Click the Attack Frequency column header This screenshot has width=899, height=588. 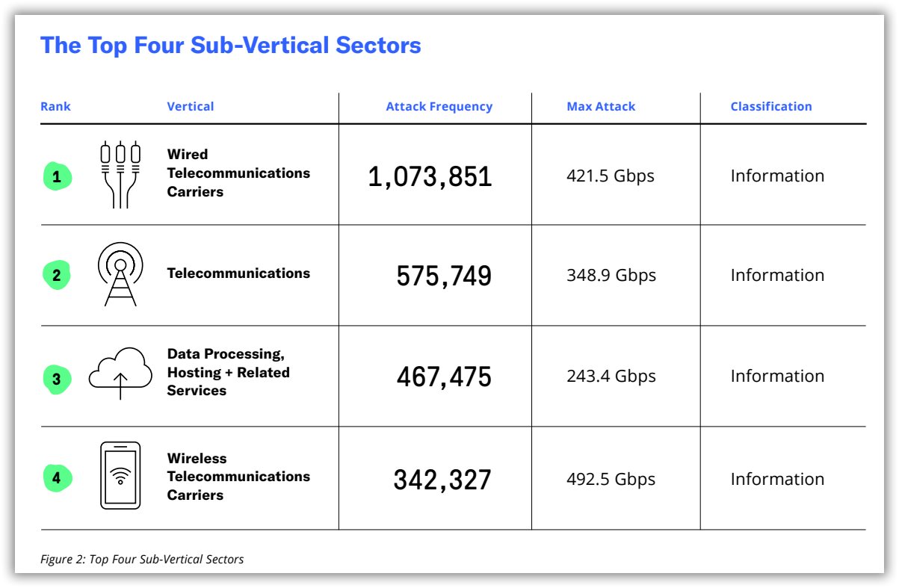[x=439, y=106]
